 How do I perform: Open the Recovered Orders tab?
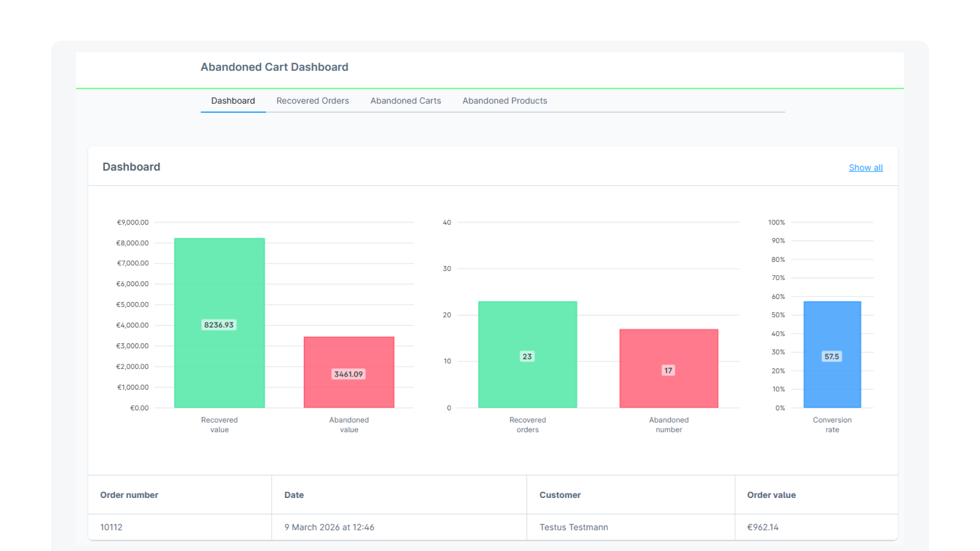click(x=312, y=101)
